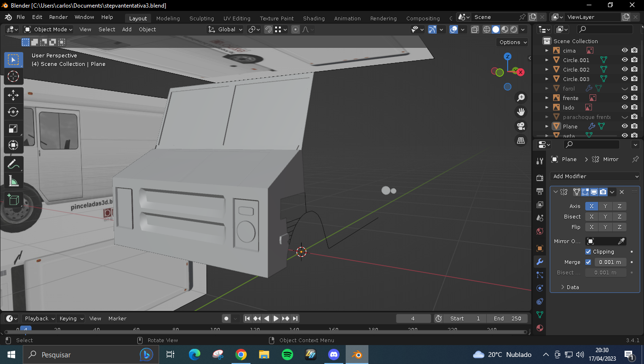Disable the Merge checkbox

[588, 262]
